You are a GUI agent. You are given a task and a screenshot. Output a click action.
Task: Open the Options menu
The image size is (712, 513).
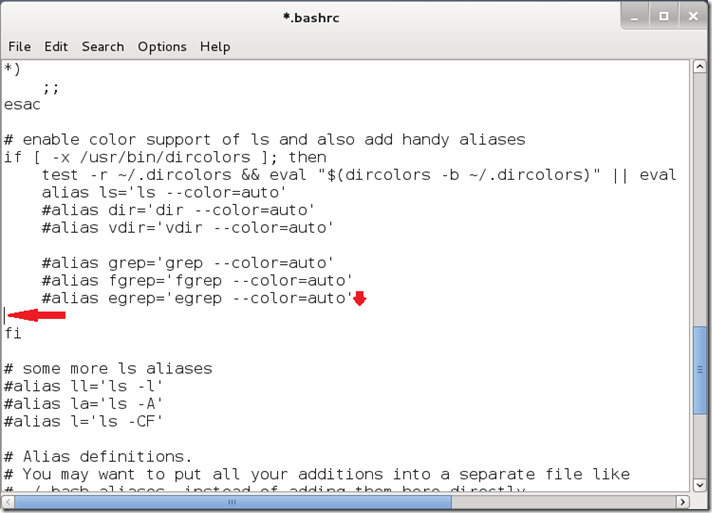pyautogui.click(x=162, y=46)
